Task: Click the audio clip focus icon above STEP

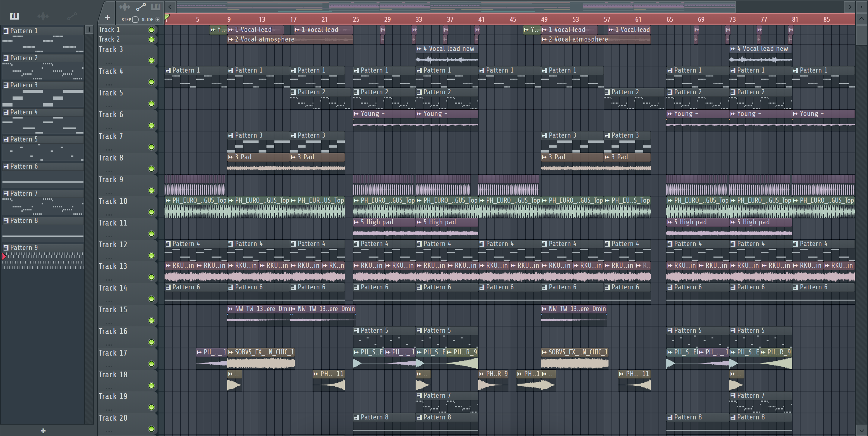Action: [x=125, y=7]
